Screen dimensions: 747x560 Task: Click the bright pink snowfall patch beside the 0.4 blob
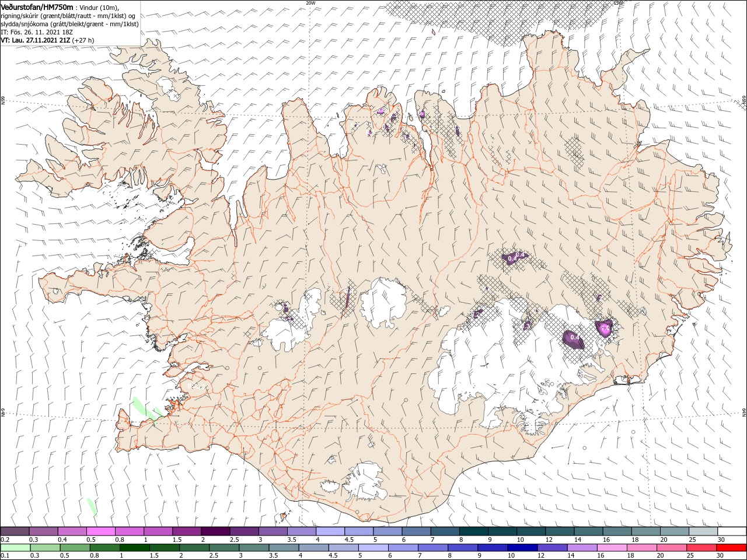click(x=605, y=328)
